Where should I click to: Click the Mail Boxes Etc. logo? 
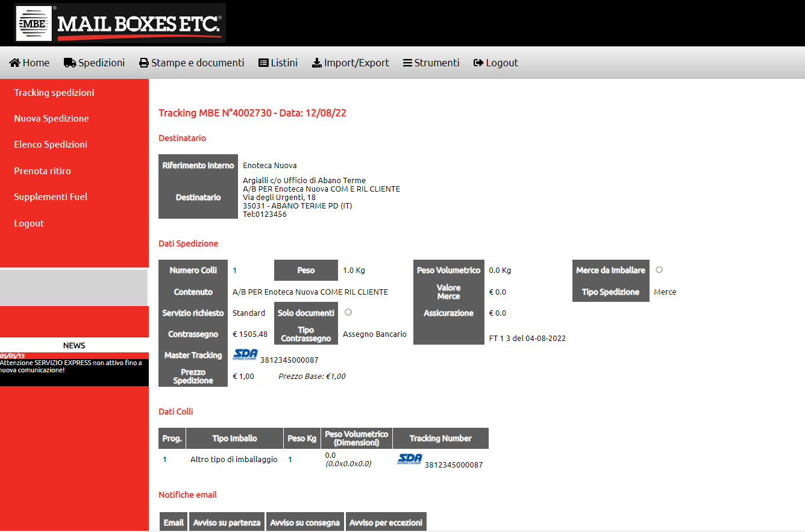coord(120,23)
